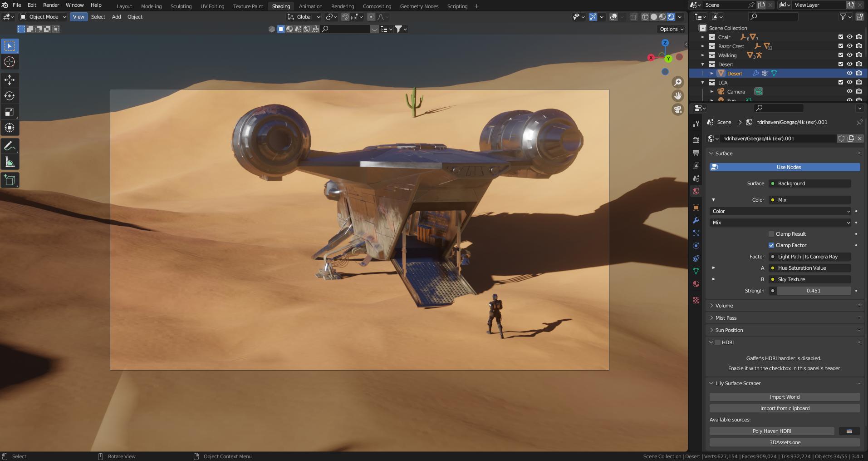Image resolution: width=868 pixels, height=461 pixels.
Task: Uncheck the LCA collection checkbox
Action: pyautogui.click(x=841, y=82)
